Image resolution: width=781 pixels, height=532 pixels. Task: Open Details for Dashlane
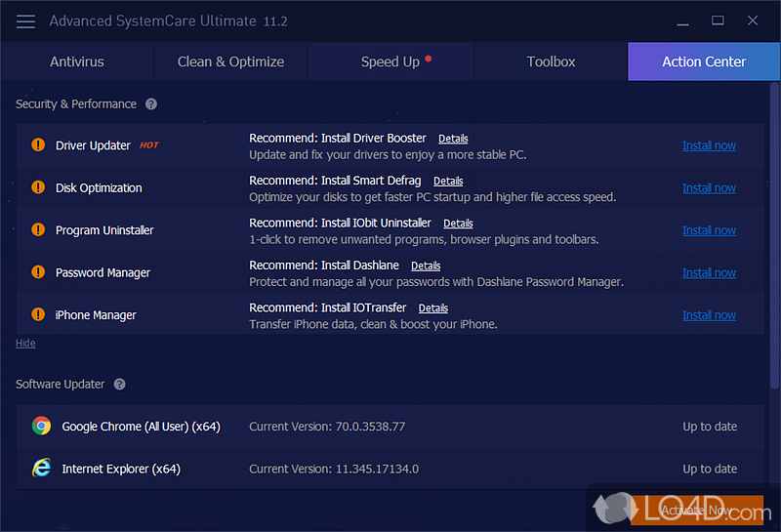point(426,266)
